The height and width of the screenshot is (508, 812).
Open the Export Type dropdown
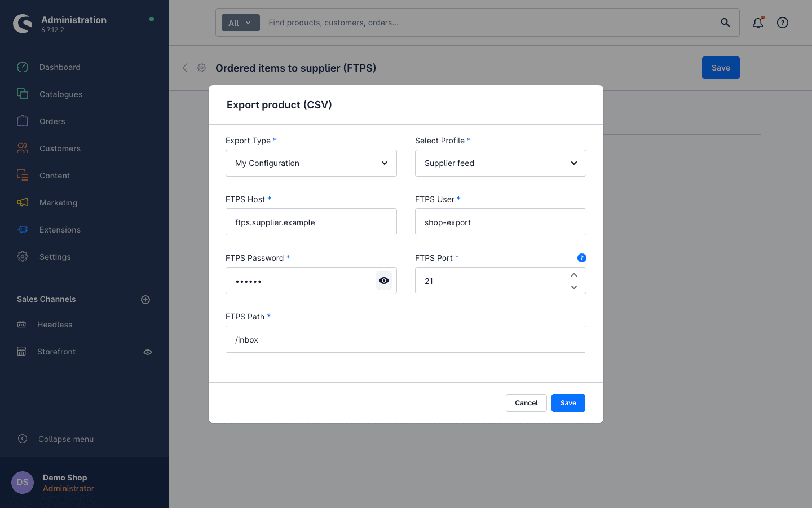click(x=311, y=163)
